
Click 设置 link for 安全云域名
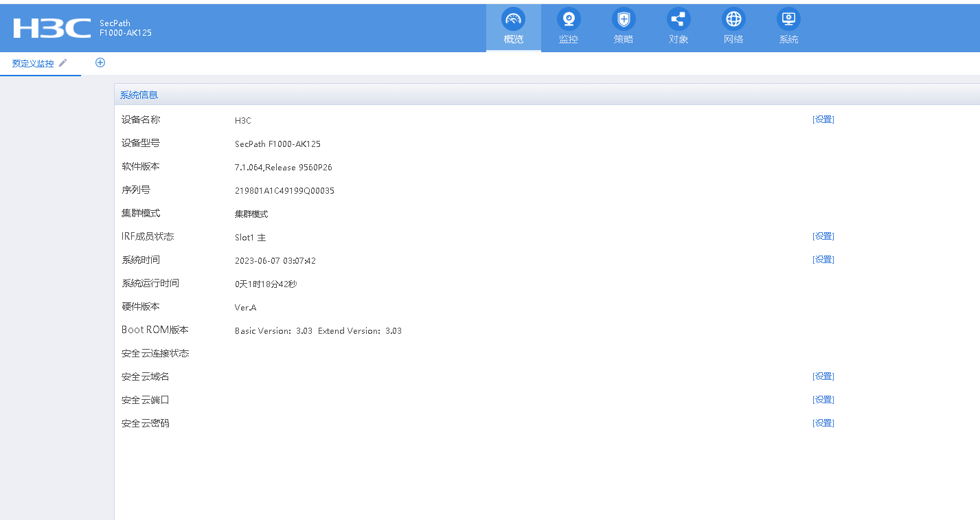tap(823, 376)
